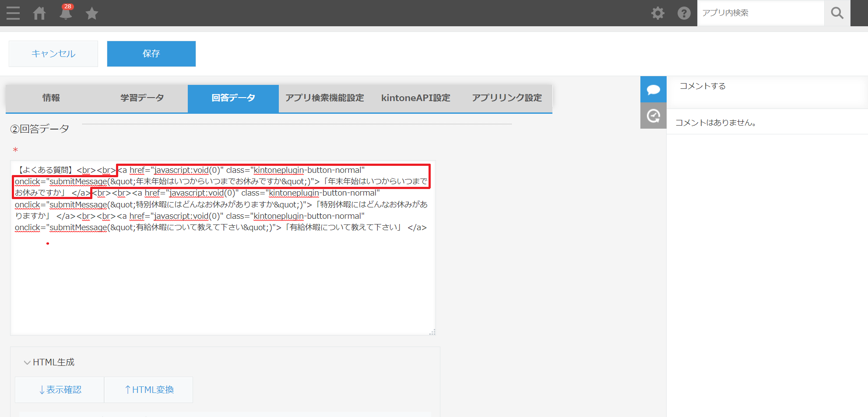Open notifications bell with 28 badge
The height and width of the screenshot is (417, 868).
pyautogui.click(x=66, y=13)
